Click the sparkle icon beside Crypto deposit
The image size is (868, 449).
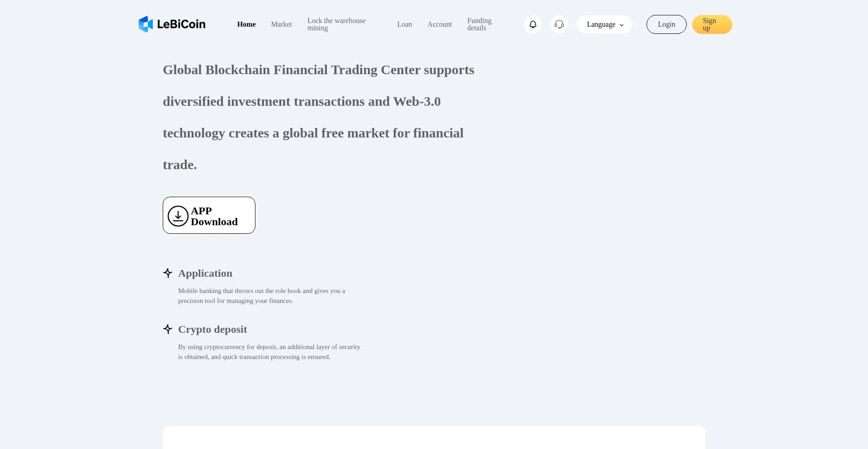click(x=168, y=329)
